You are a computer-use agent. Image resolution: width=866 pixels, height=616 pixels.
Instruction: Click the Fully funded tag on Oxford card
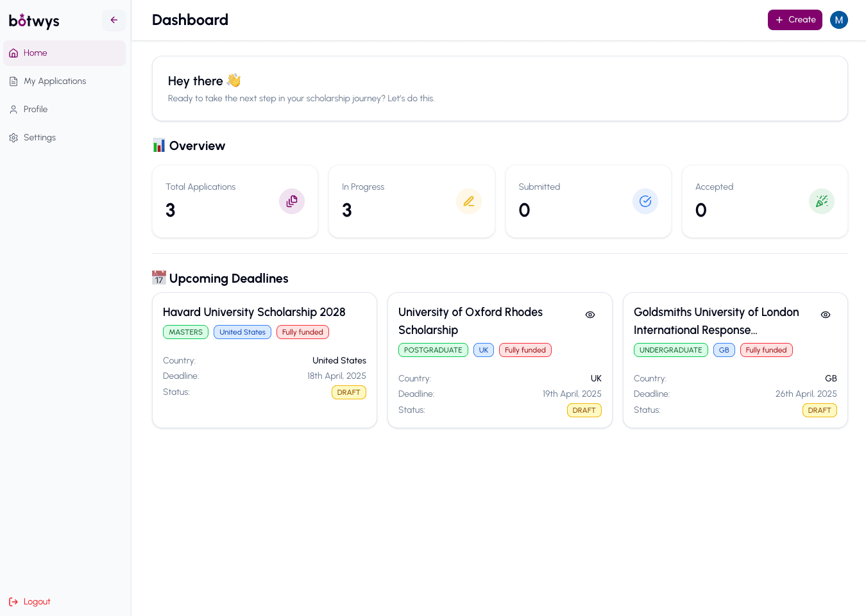(x=525, y=350)
